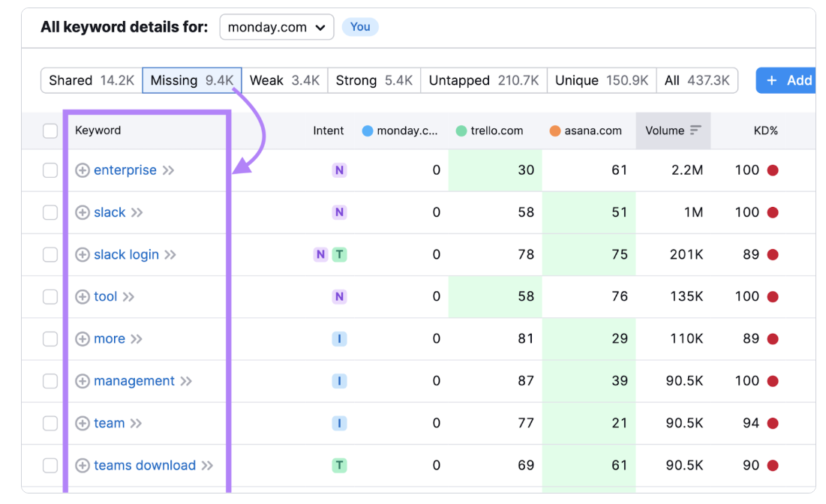Expand the double-arrow next to enterprise
This screenshot has width=826, height=504.
[x=168, y=170]
